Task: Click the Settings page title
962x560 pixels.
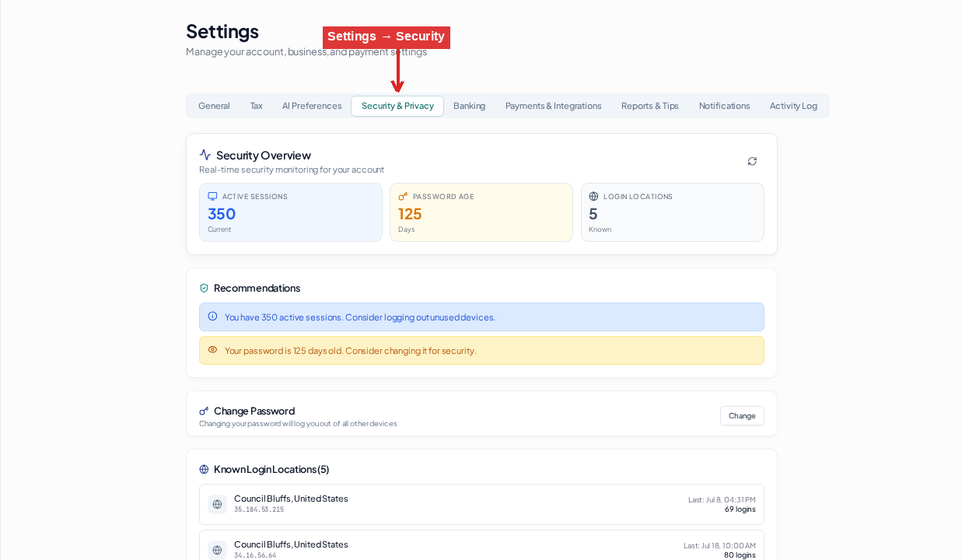Action: tap(222, 31)
